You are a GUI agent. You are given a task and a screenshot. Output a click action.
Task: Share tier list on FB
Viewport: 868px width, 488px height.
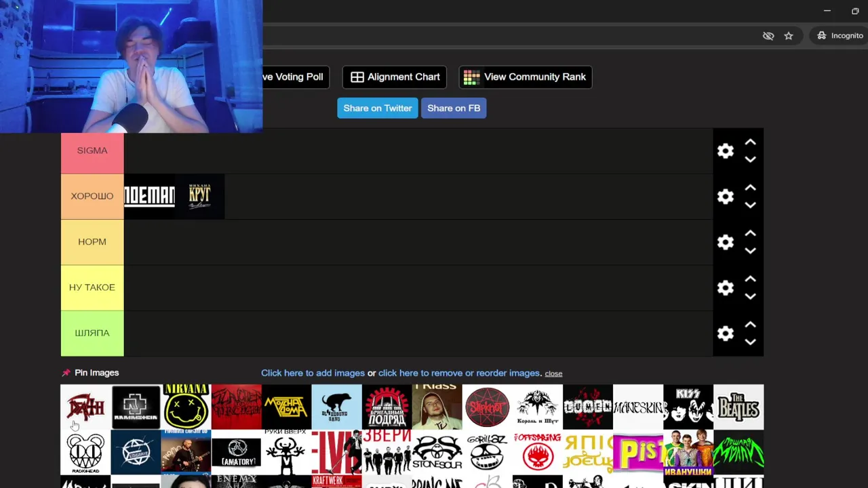click(454, 108)
